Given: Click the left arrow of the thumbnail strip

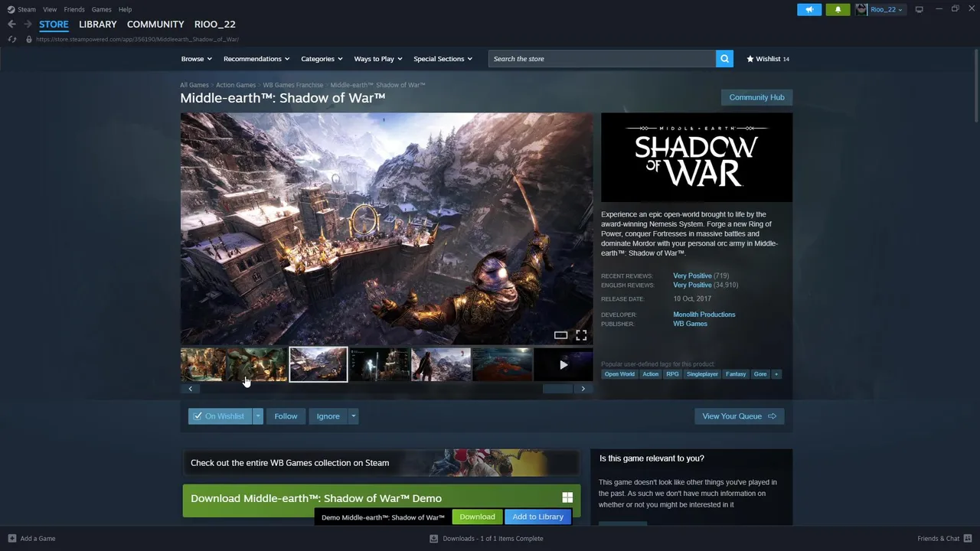Looking at the screenshot, I should (x=191, y=389).
